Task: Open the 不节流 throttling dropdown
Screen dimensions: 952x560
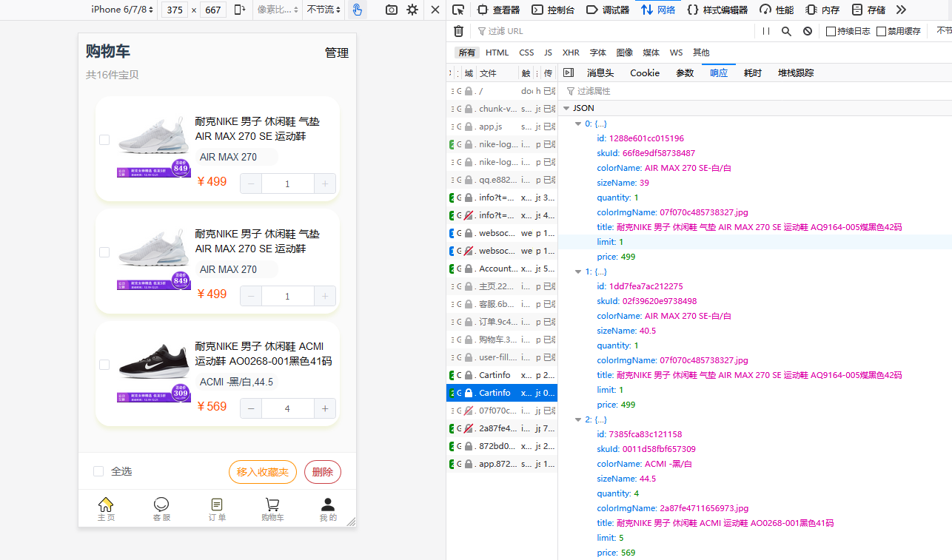Action: click(324, 10)
